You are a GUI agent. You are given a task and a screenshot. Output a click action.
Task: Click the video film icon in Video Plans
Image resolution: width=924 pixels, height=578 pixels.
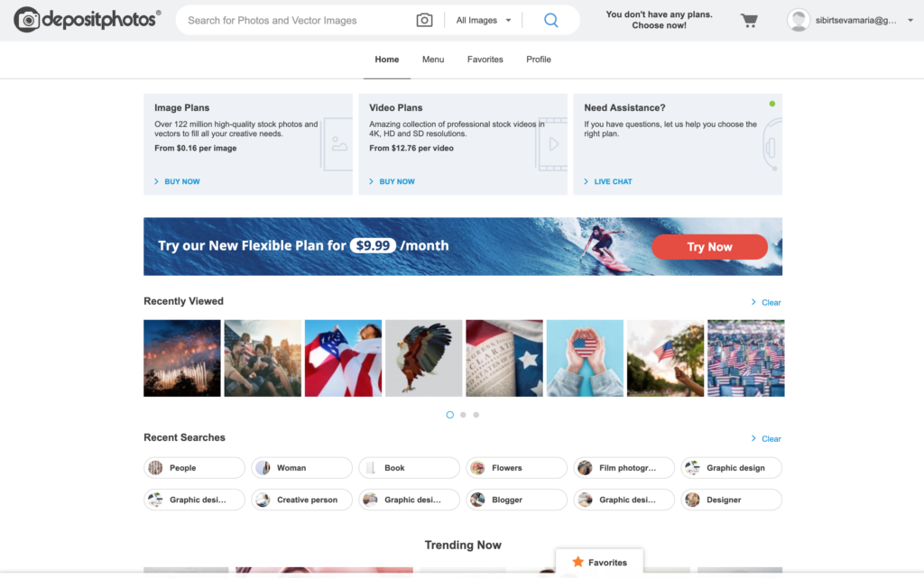550,144
